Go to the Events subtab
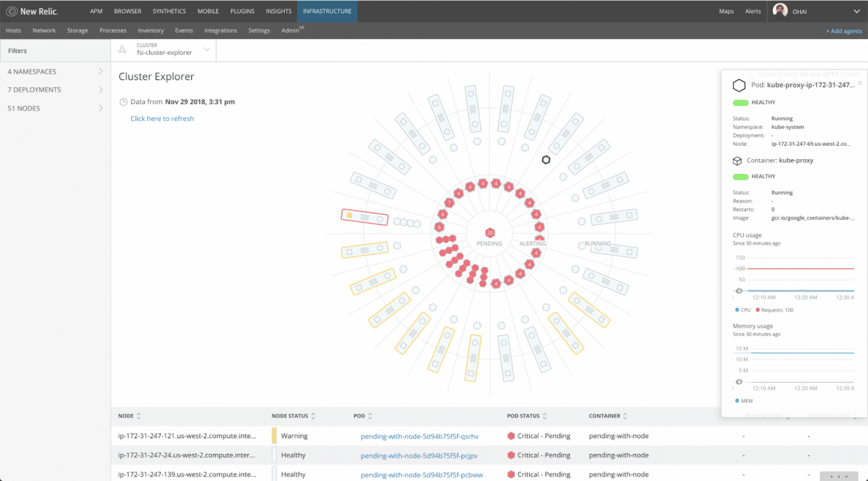 [184, 30]
